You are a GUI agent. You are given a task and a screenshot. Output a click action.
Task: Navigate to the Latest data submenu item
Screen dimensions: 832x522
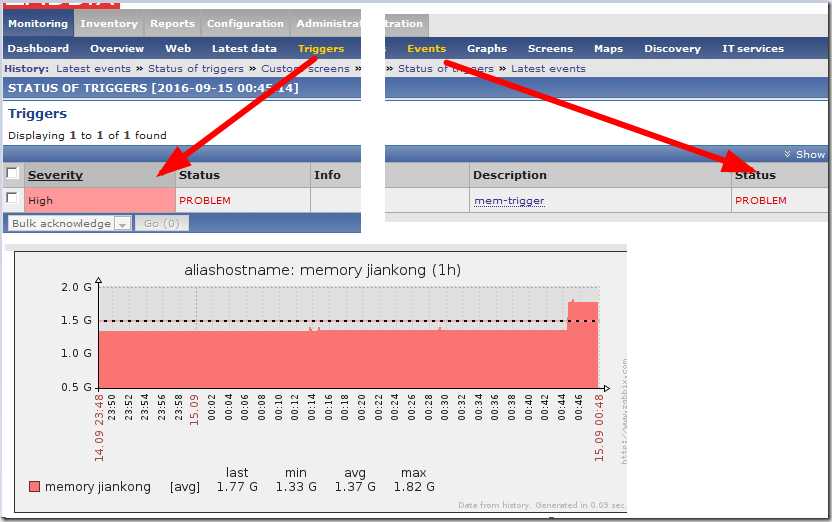click(x=244, y=48)
